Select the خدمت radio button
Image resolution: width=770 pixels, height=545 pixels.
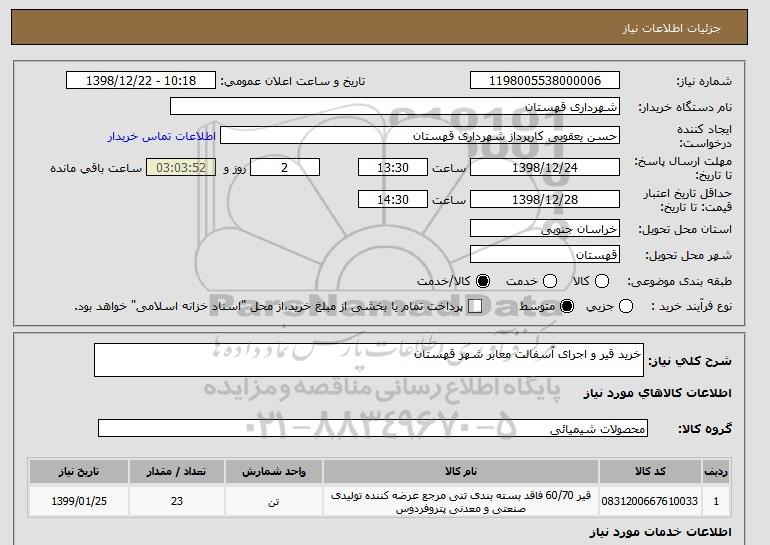tap(550, 281)
